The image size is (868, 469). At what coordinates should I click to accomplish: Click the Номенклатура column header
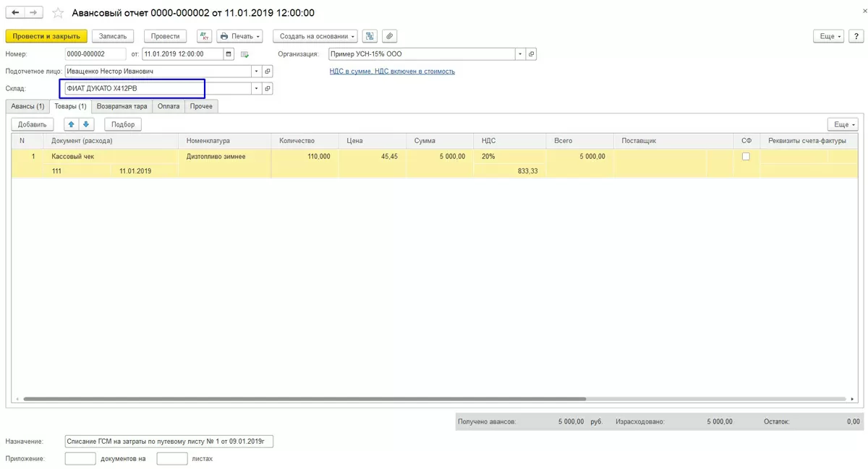224,141
